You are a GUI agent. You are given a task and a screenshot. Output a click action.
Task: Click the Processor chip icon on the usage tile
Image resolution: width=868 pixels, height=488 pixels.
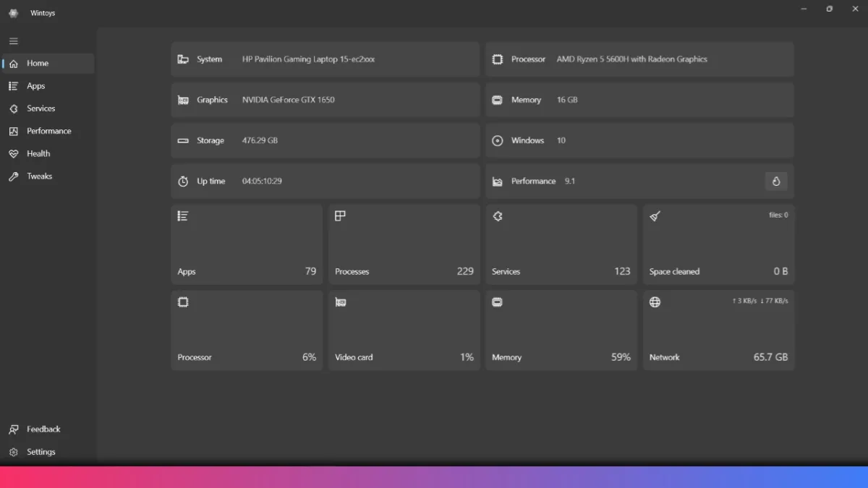(x=183, y=301)
